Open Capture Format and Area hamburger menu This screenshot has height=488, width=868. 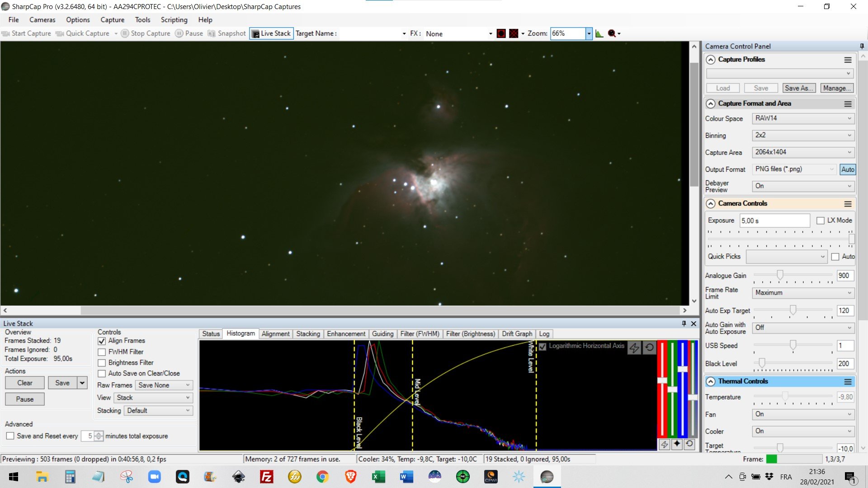pyautogui.click(x=848, y=104)
